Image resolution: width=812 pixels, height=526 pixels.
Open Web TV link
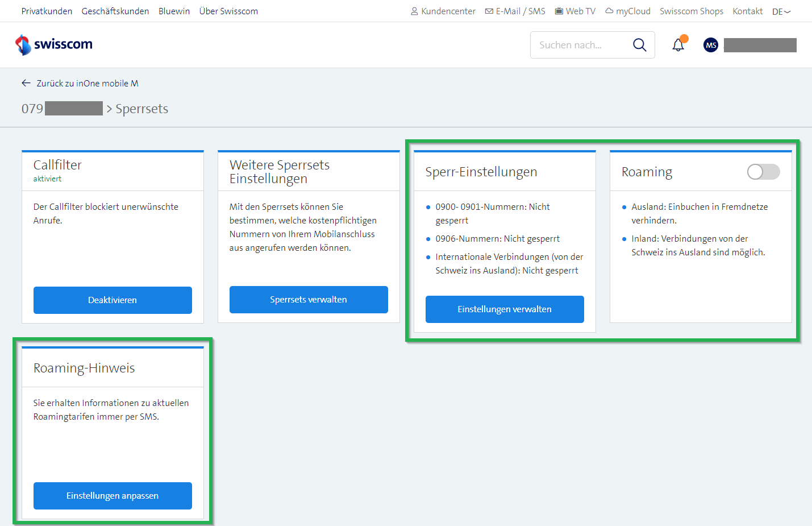coord(575,11)
